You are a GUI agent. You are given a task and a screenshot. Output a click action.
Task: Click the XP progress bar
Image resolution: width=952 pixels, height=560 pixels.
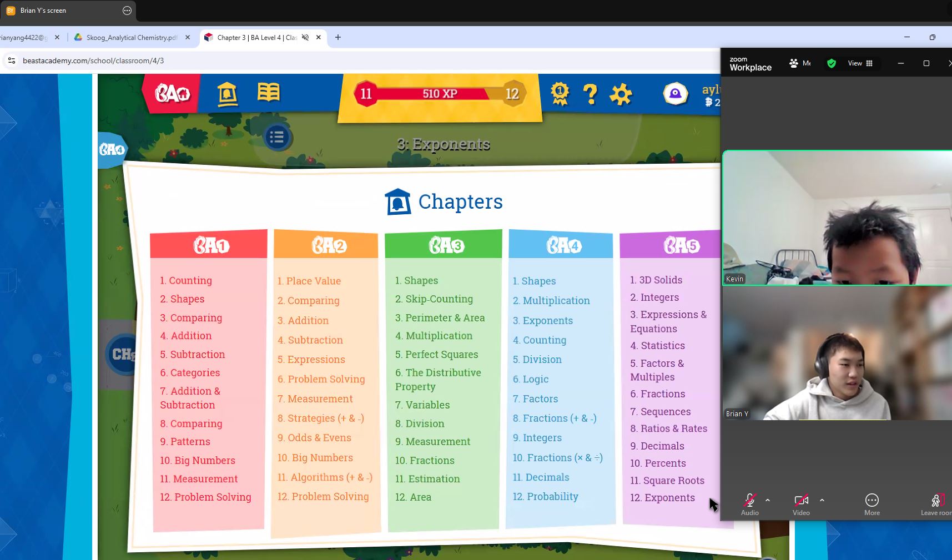pos(439,94)
